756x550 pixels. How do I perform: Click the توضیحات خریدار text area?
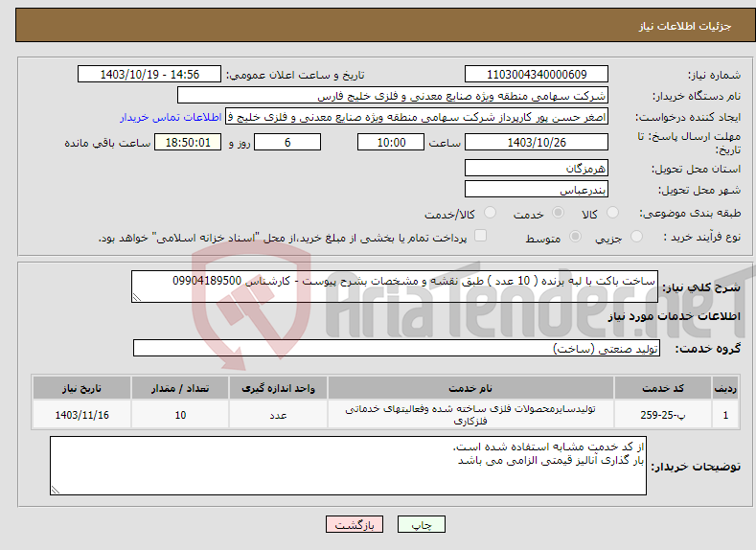[348, 466]
